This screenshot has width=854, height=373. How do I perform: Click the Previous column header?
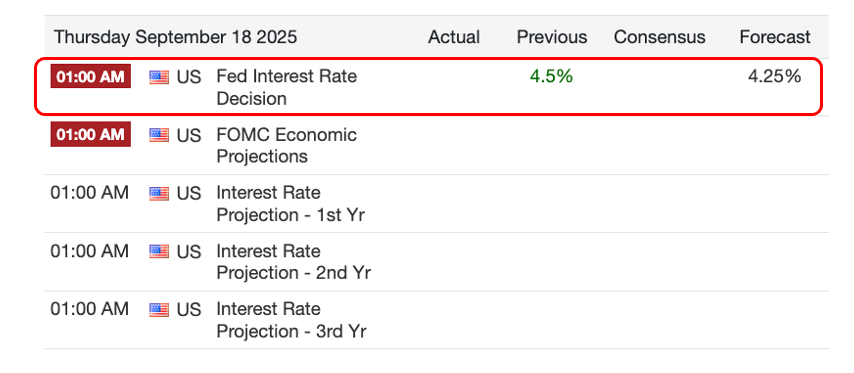(552, 37)
